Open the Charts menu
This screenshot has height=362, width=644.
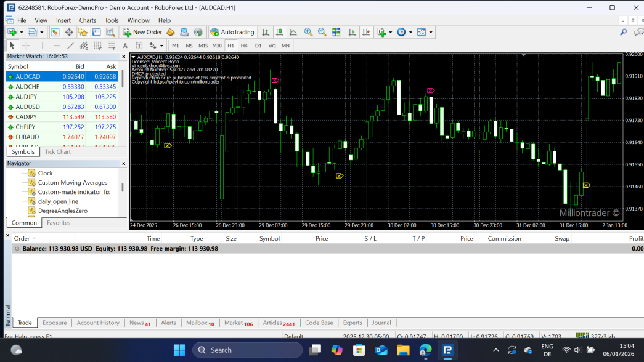point(88,20)
